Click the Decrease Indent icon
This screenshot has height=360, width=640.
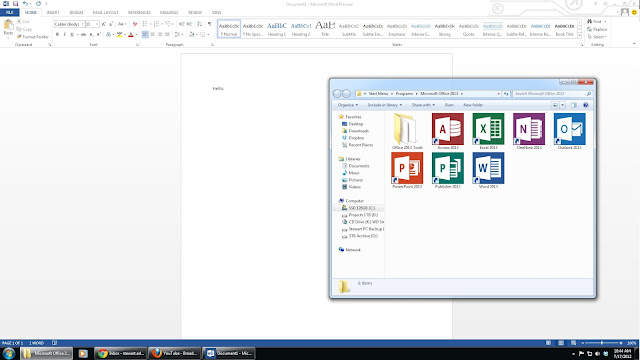point(182,24)
